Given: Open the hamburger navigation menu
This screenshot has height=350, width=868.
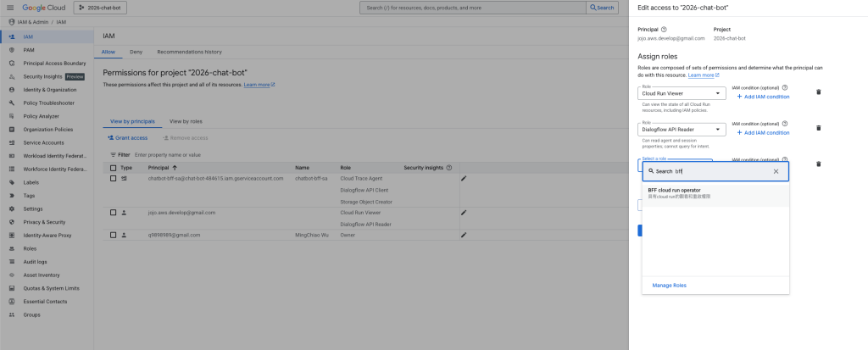Looking at the screenshot, I should [x=10, y=8].
